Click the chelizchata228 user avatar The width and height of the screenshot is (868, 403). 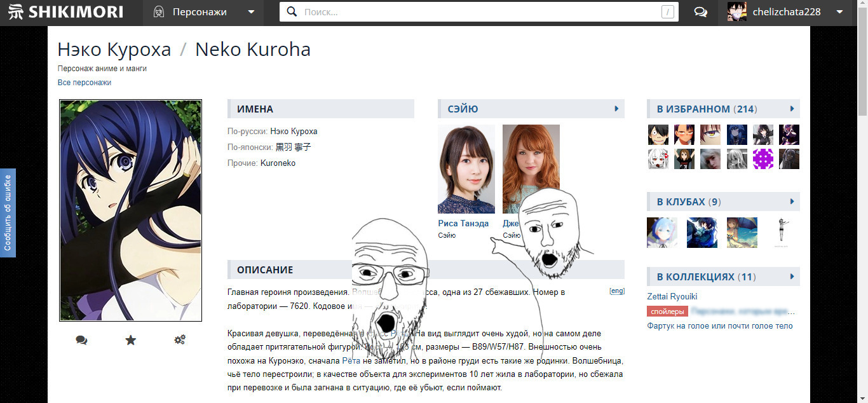[737, 12]
